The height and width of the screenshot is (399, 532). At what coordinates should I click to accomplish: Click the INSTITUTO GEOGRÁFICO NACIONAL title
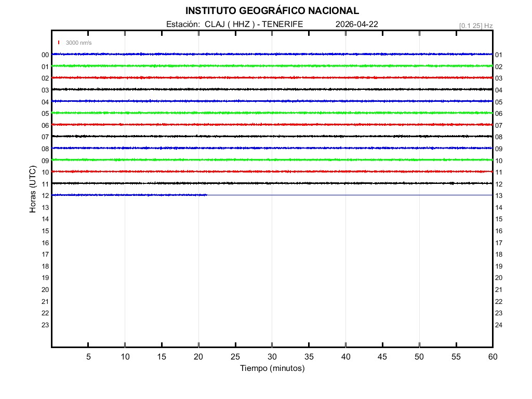click(272, 11)
